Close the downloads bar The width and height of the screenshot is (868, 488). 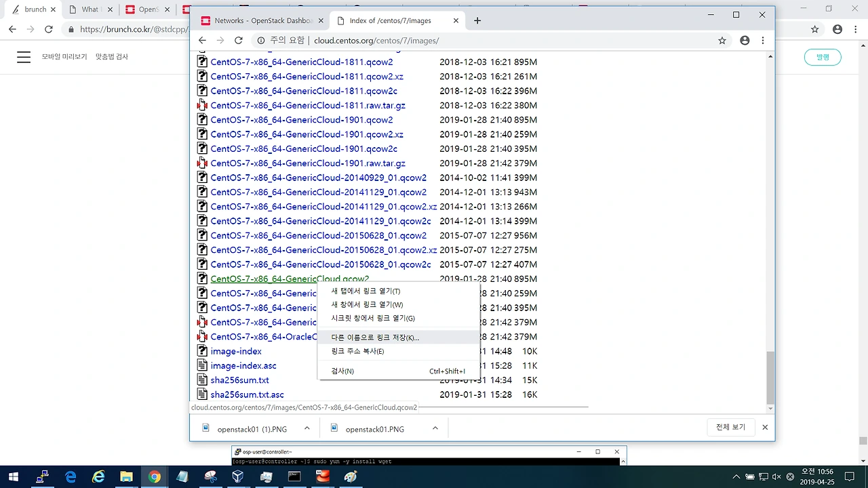tap(765, 428)
